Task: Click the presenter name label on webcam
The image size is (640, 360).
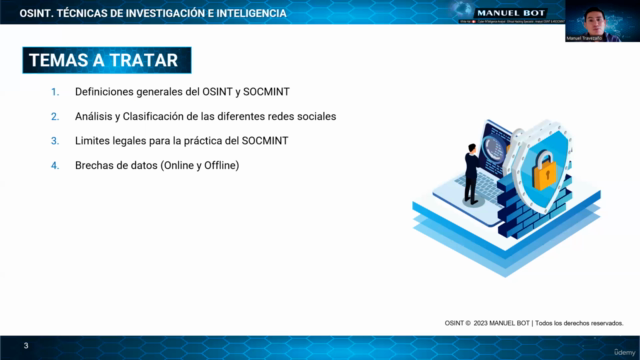Action: tap(584, 38)
